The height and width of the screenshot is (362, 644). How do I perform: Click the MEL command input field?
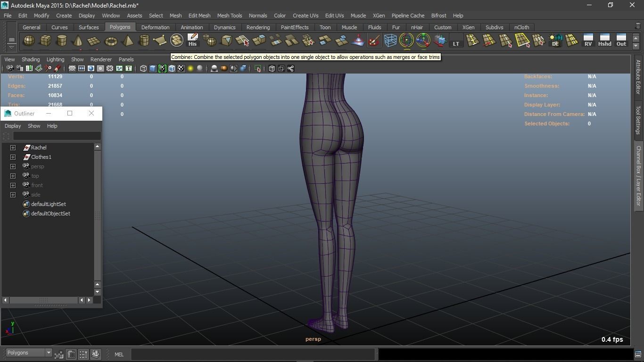(x=253, y=354)
